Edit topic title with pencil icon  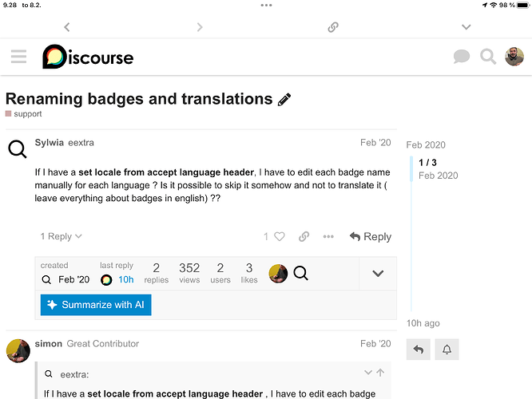(284, 100)
